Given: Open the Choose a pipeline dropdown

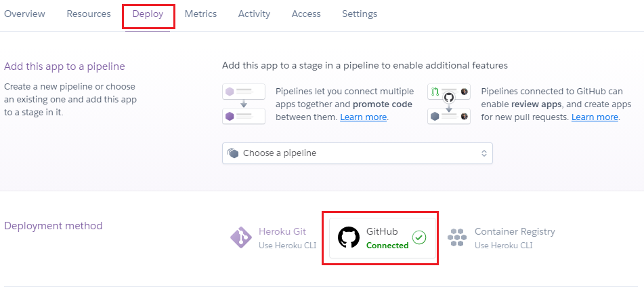Looking at the screenshot, I should tap(358, 153).
